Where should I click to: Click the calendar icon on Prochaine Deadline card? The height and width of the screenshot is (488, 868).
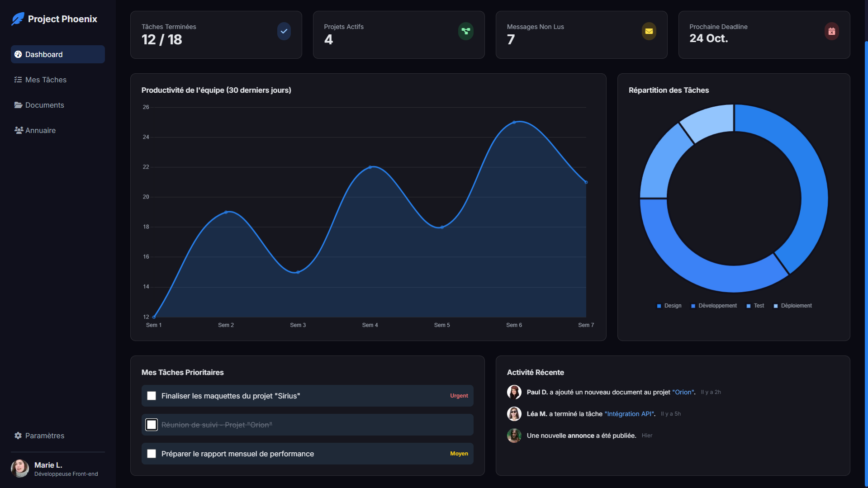click(832, 31)
